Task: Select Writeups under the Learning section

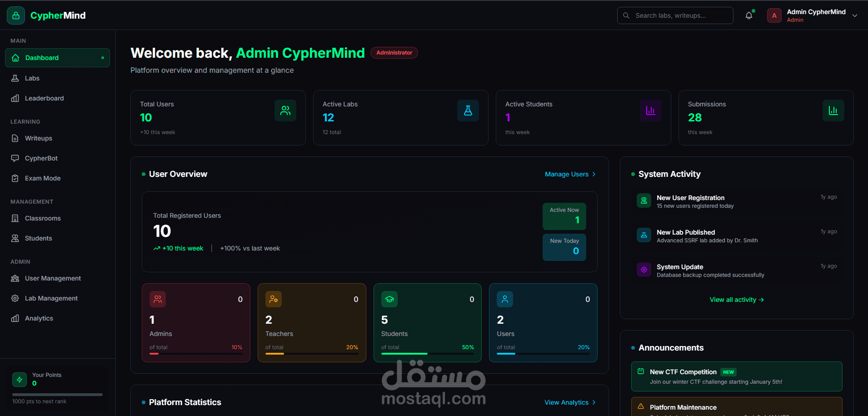Action: (37, 138)
